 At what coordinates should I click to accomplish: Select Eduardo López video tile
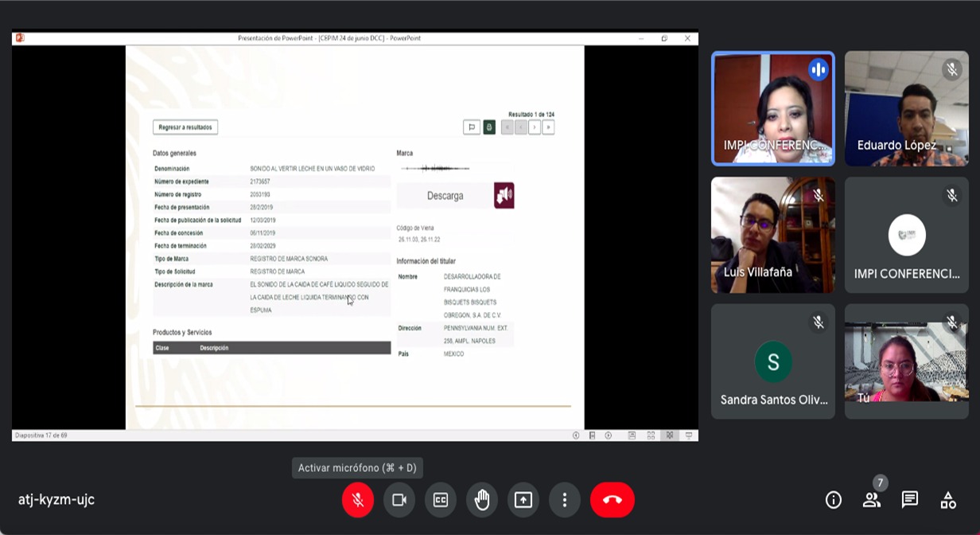click(907, 109)
